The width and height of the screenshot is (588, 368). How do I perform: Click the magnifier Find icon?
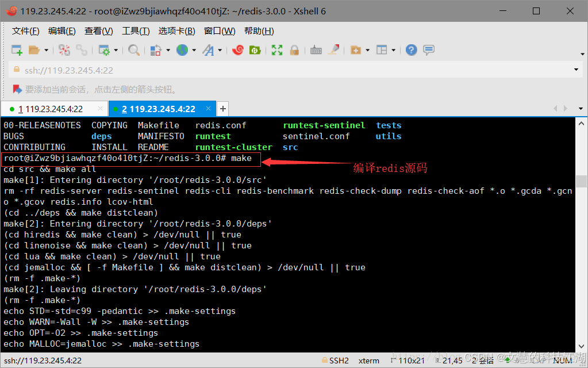134,50
